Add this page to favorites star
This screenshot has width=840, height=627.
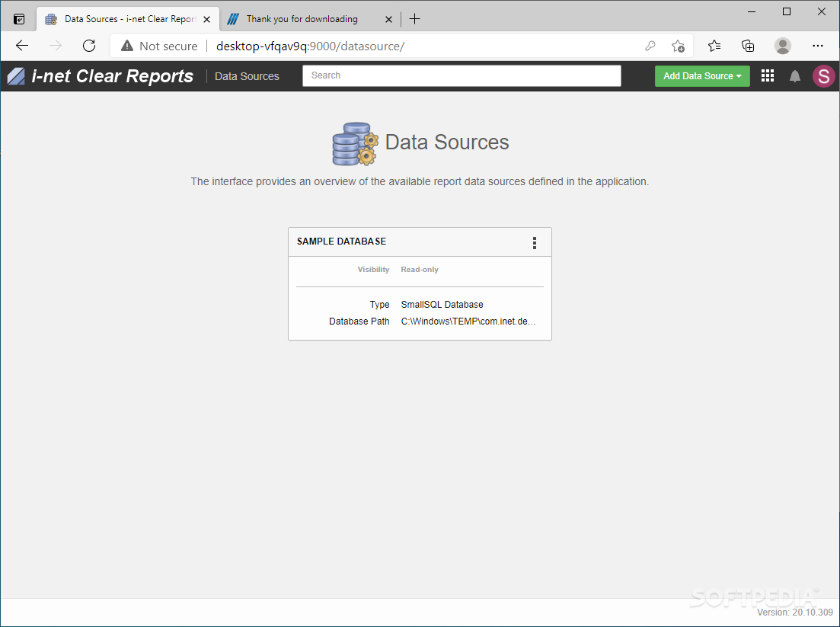tap(678, 46)
